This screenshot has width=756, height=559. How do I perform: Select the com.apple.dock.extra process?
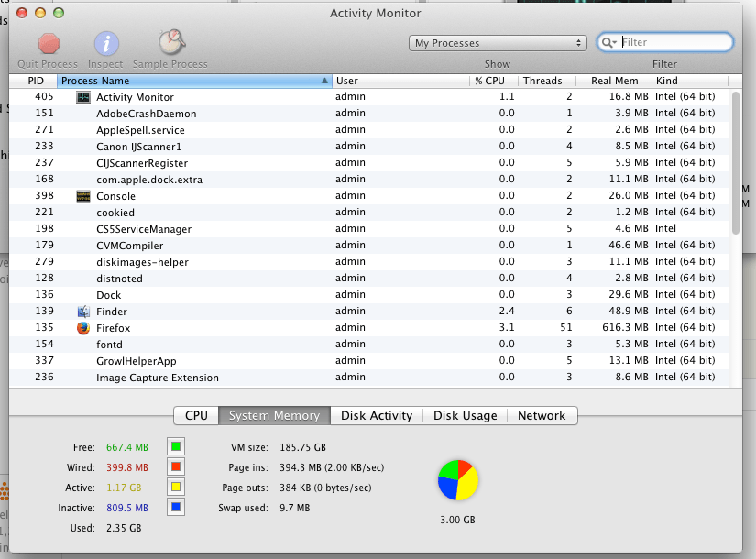[x=368, y=180]
